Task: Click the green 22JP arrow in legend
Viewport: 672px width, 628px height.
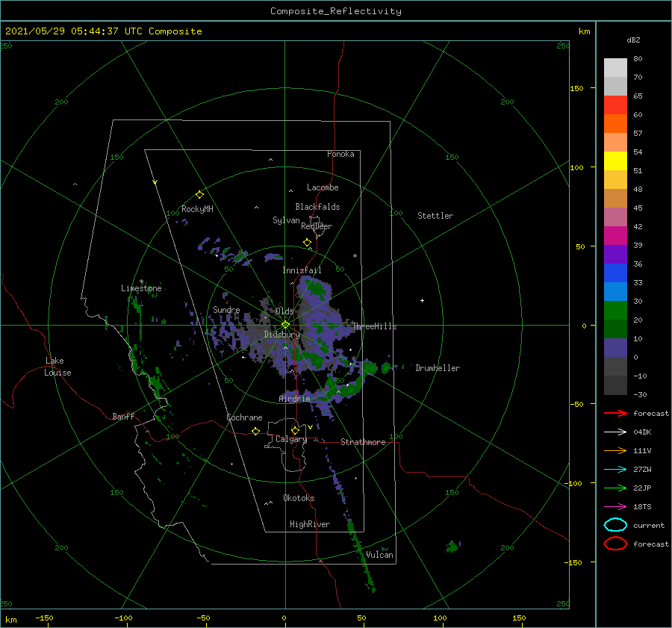Action: pos(615,488)
